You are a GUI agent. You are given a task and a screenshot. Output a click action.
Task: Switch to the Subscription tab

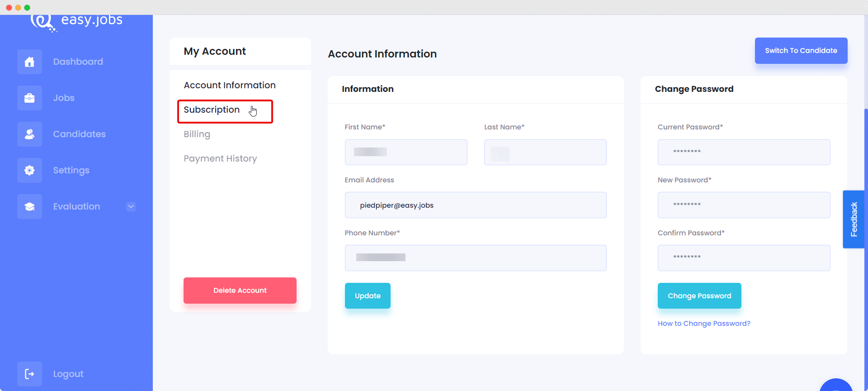(212, 110)
